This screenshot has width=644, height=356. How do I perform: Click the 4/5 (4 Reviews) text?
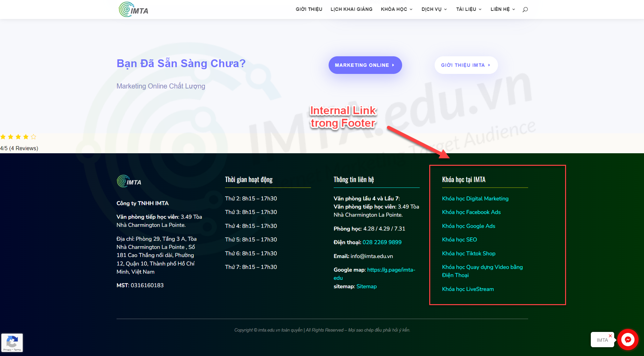[x=19, y=148]
